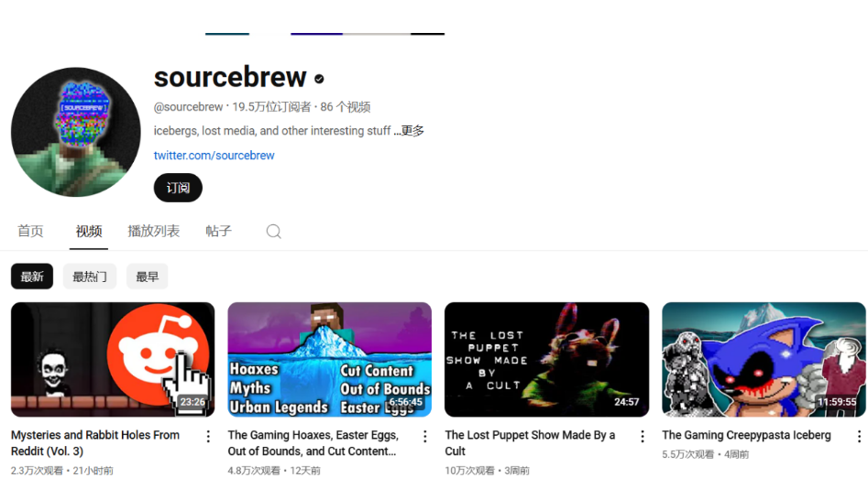This screenshot has width=868, height=478.
Task: Click the 19.5万位订阅者 subscriber count
Action: tap(271, 107)
